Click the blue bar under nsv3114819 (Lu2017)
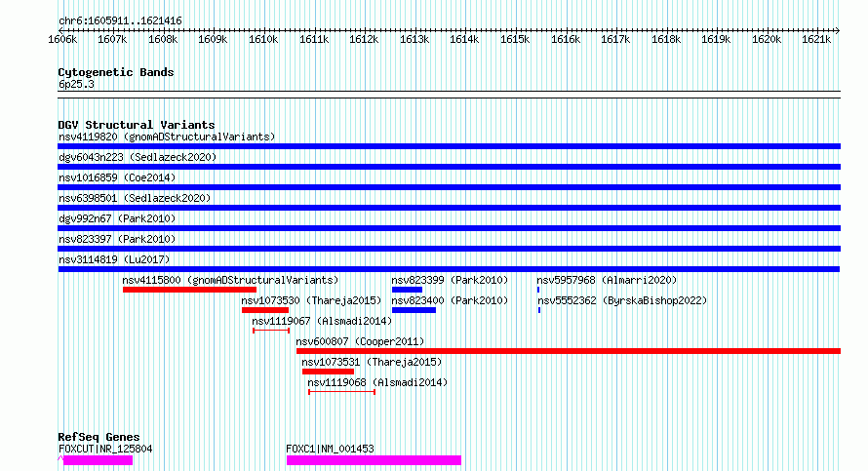This screenshot has height=471, width=868. tap(449, 269)
